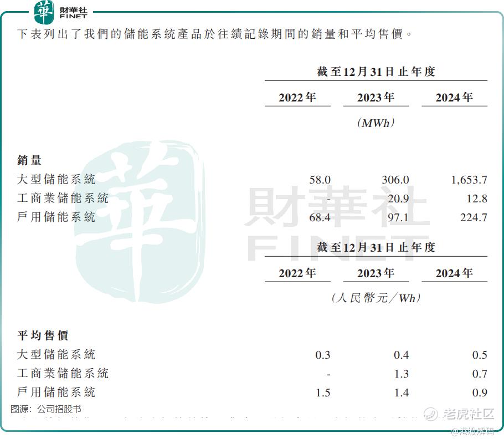Click the value 0.5
Viewport: 504px width, 443px height.
480,355
